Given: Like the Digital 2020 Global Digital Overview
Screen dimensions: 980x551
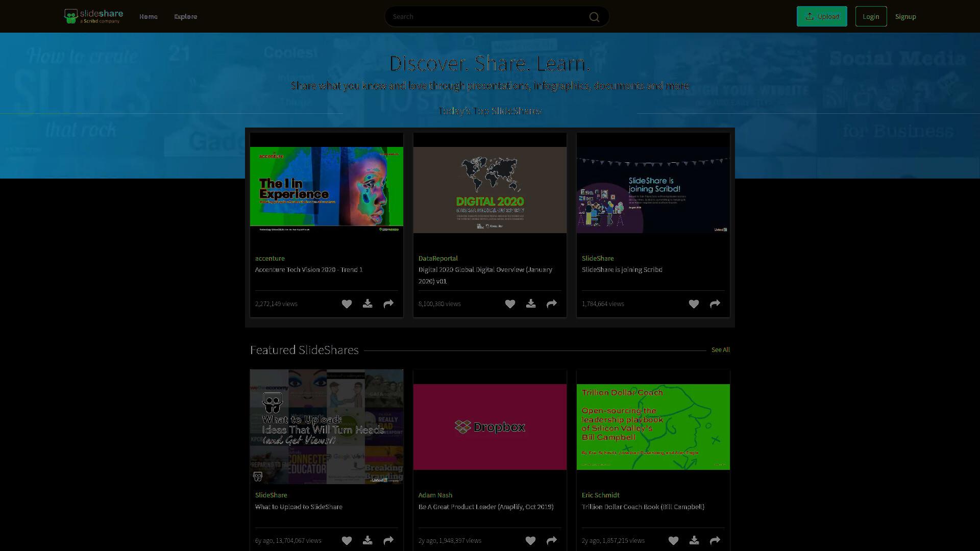Looking at the screenshot, I should pyautogui.click(x=510, y=304).
